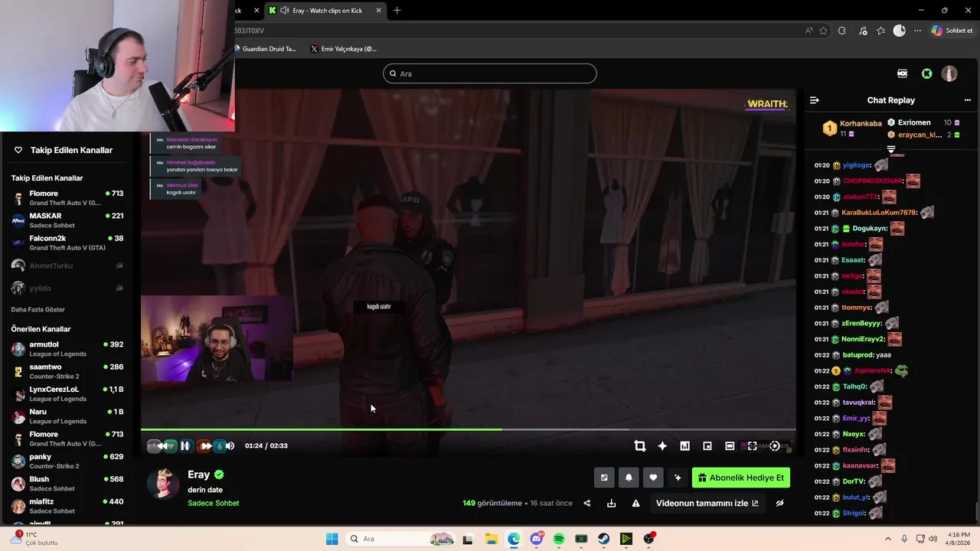
Task: Open recommended channel armutlol
Action: 67,349
